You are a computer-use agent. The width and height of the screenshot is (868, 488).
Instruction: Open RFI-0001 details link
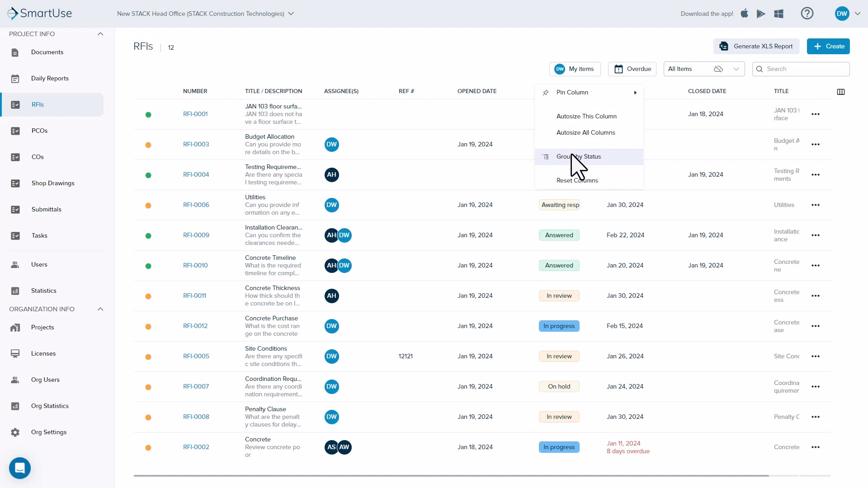tap(195, 114)
